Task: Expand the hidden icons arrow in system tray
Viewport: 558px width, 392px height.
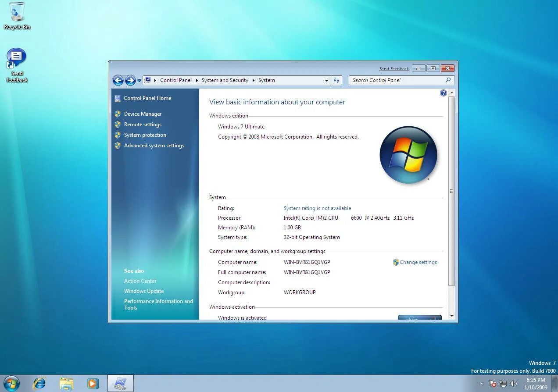Action: [481, 384]
